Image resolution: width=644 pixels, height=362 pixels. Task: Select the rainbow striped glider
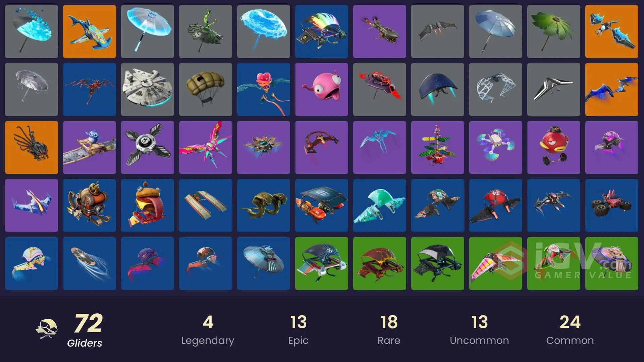click(x=322, y=32)
